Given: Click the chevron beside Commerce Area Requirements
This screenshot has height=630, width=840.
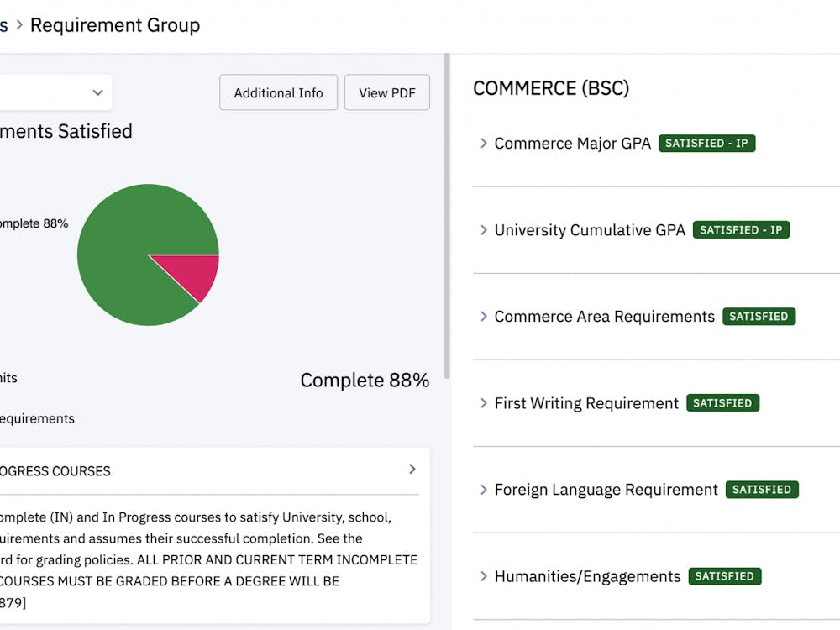Looking at the screenshot, I should (x=483, y=317).
